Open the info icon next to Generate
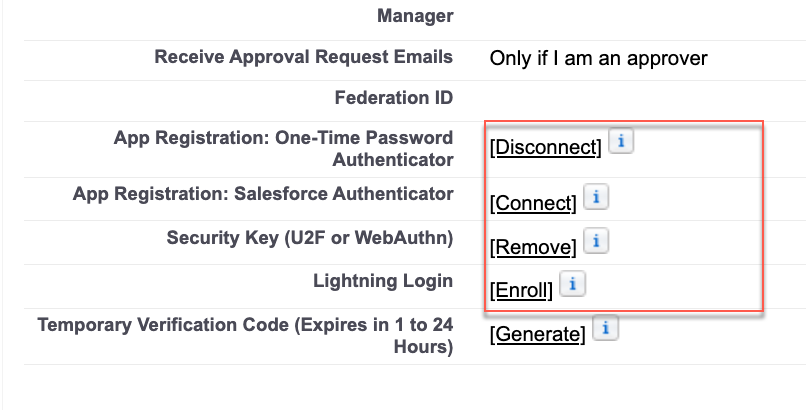The image size is (806, 410). click(605, 328)
